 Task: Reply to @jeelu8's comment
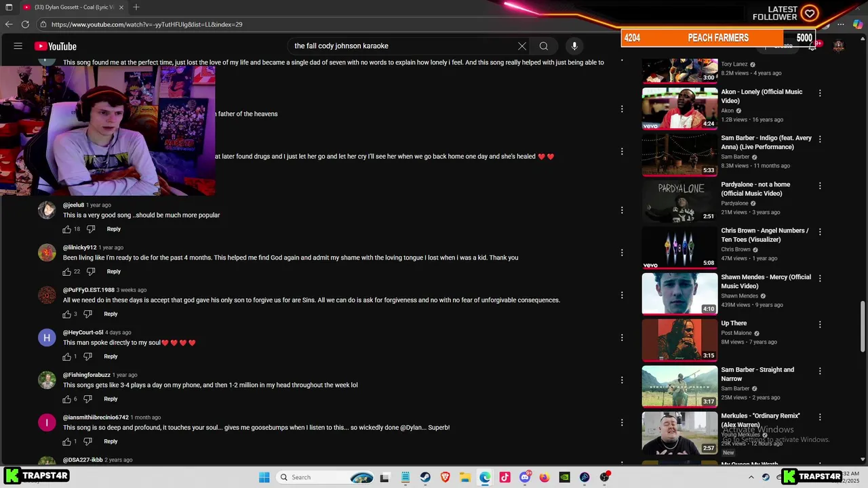point(113,229)
